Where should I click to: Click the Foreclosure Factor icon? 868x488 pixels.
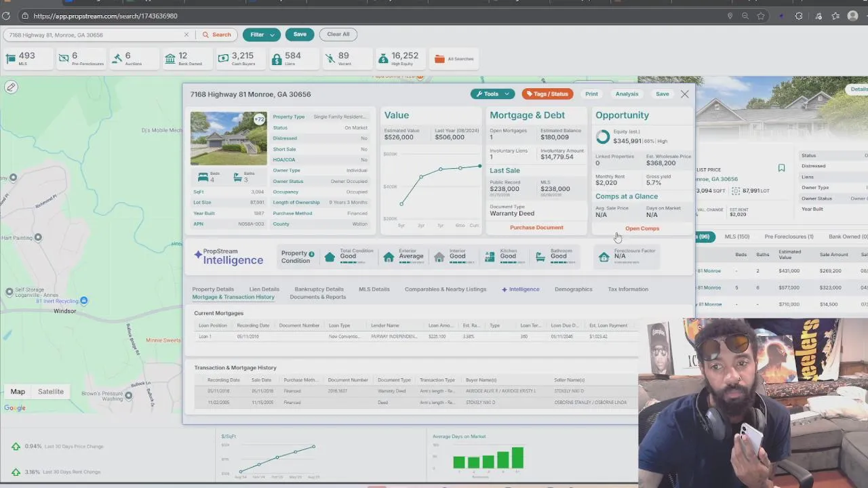click(x=604, y=257)
